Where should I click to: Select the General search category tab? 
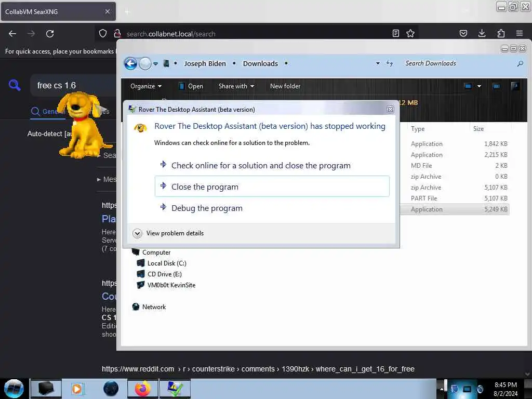tap(48, 111)
